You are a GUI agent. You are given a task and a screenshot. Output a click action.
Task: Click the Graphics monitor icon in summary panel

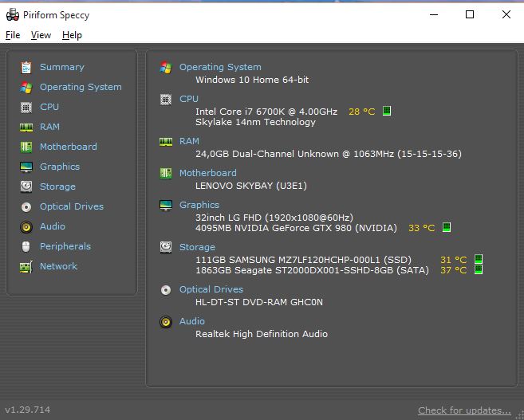tap(166, 206)
